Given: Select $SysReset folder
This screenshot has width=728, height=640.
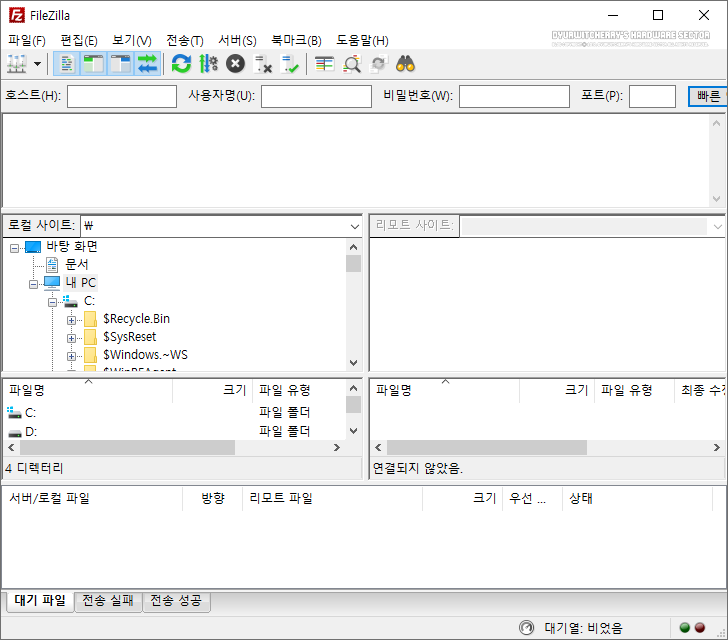Looking at the screenshot, I should tap(130, 337).
